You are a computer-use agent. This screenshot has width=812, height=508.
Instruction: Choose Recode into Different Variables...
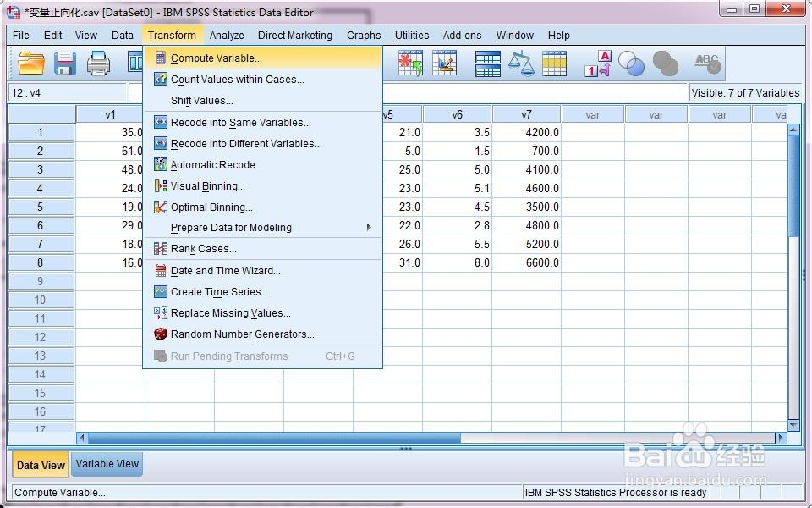tap(262, 144)
